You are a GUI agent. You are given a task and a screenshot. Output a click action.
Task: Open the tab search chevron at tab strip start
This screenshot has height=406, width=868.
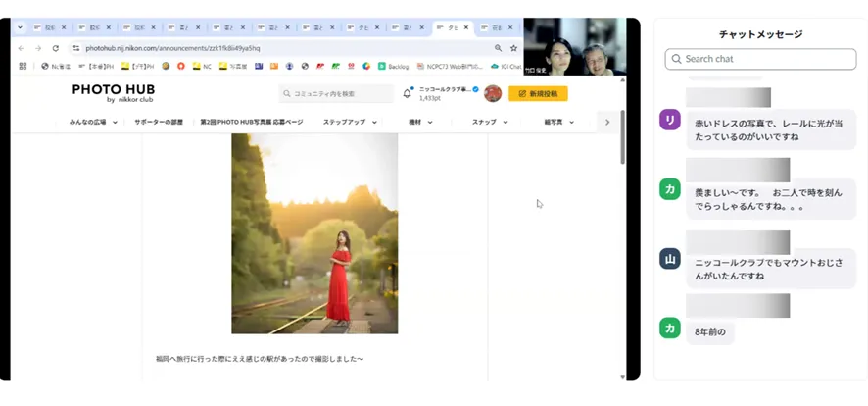pyautogui.click(x=20, y=27)
